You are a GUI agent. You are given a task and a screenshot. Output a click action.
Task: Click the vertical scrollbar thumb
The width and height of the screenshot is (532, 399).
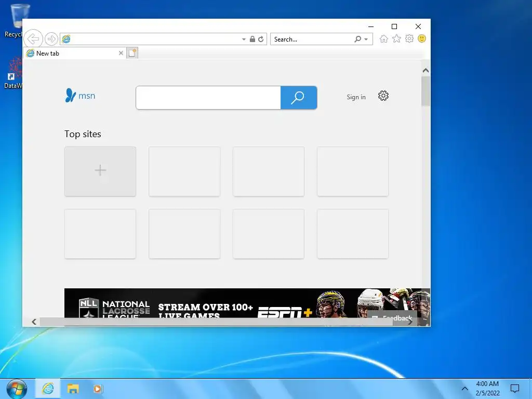[x=425, y=91]
